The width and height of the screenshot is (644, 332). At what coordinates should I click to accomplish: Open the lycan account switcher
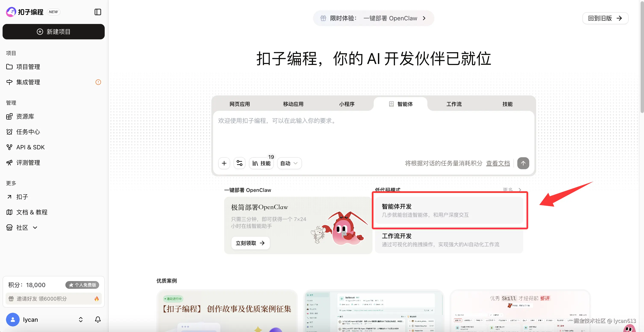81,319
